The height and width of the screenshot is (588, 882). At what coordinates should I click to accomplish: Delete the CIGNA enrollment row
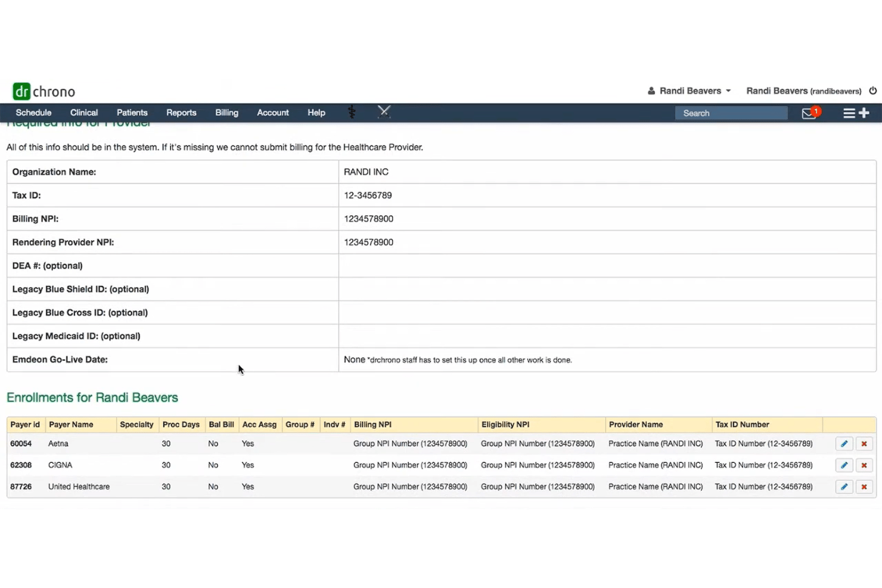(x=864, y=465)
